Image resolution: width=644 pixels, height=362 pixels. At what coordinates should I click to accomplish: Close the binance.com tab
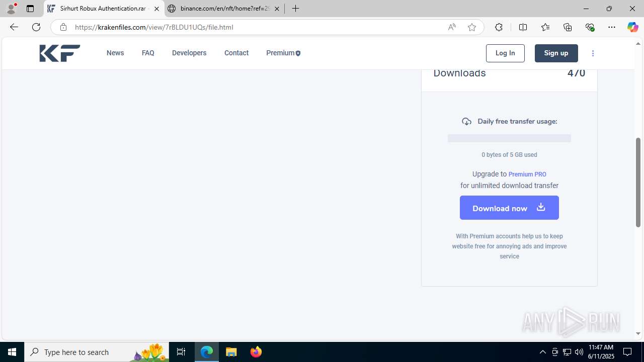click(x=277, y=9)
